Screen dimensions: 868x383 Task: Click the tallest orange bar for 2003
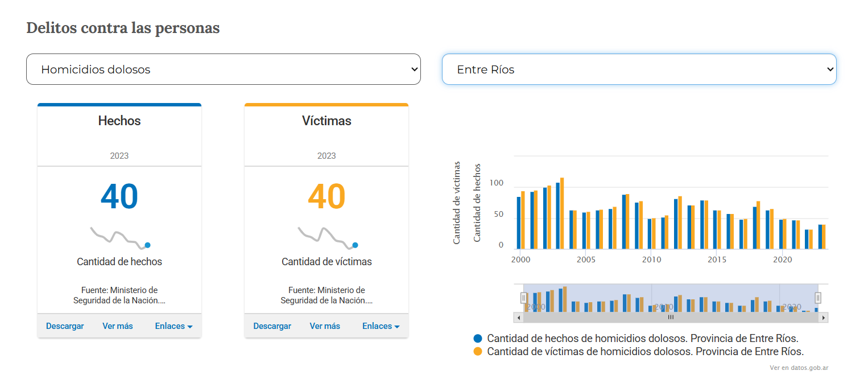pos(562,213)
